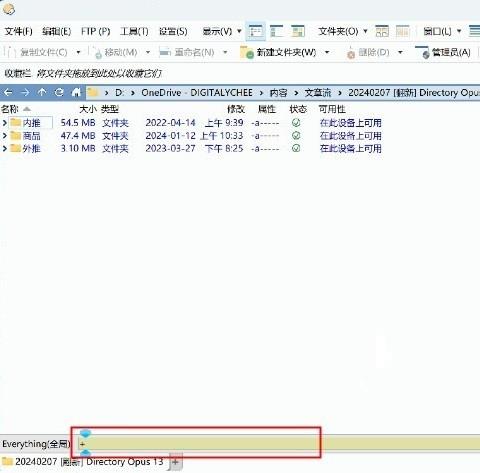
Task: Sort by the 可用性 column header
Action: click(x=332, y=109)
